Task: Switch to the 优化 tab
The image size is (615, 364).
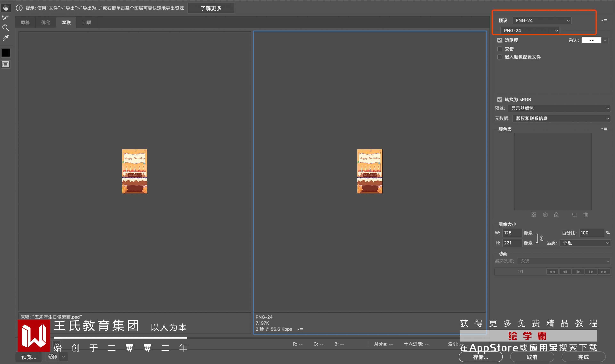Action: tap(46, 23)
